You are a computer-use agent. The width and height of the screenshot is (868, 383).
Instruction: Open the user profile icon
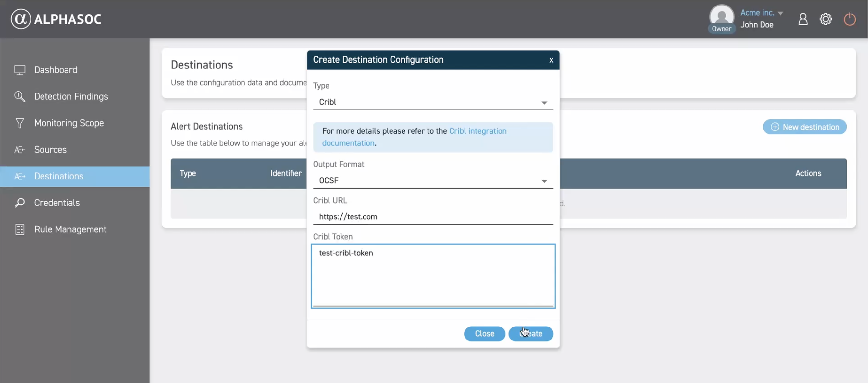(x=803, y=19)
